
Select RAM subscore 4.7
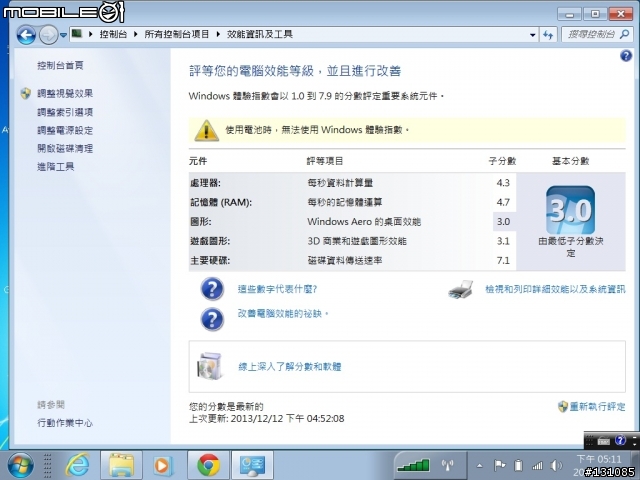[x=503, y=202]
